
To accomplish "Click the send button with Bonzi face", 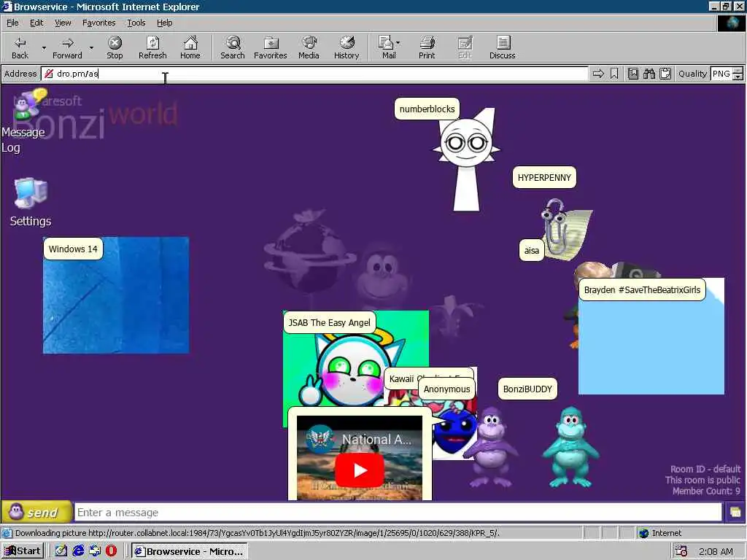I will pyautogui.click(x=36, y=512).
